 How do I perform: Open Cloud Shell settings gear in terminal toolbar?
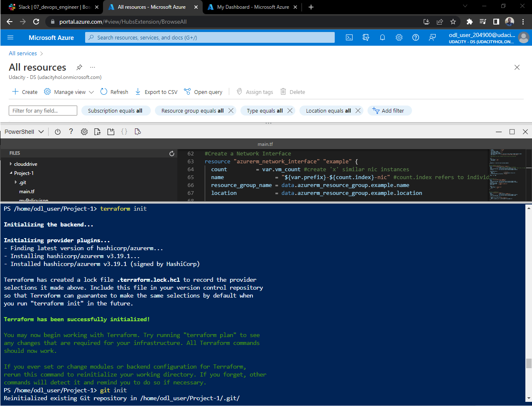(x=84, y=131)
